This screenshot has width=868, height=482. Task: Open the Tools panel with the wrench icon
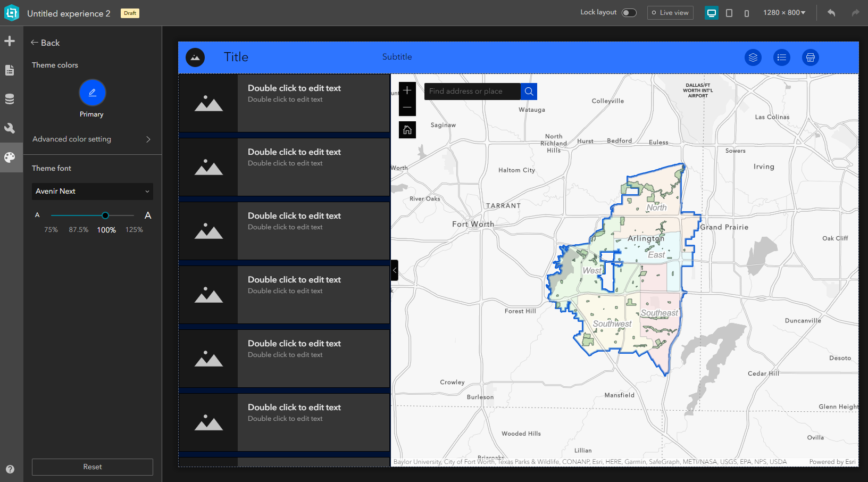click(x=11, y=128)
